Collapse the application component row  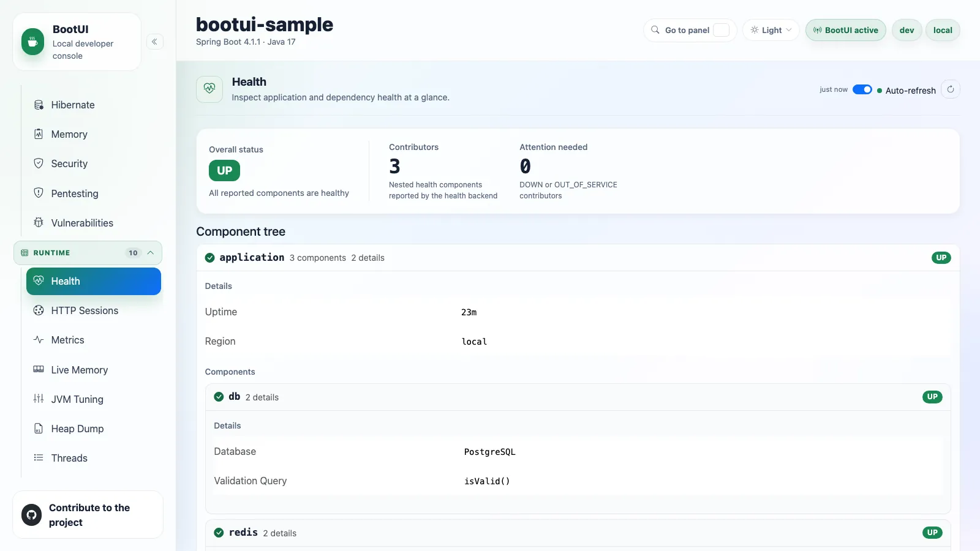[578, 258]
